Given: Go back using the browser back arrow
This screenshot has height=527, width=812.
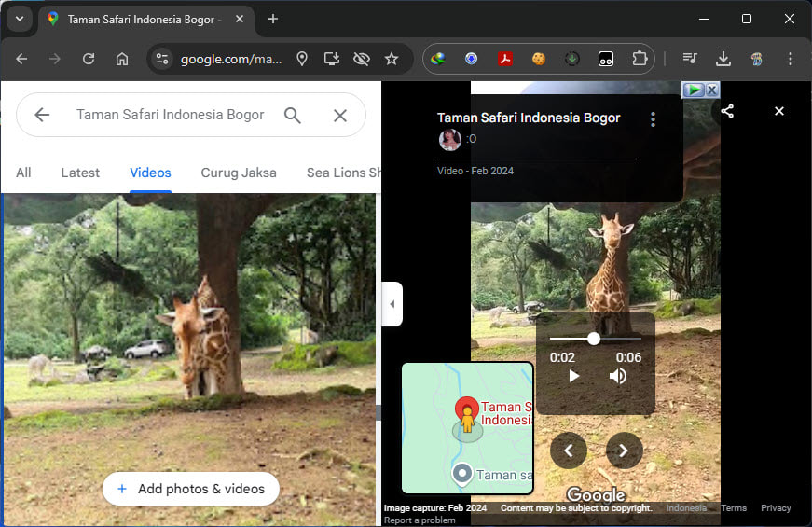Looking at the screenshot, I should (x=21, y=59).
